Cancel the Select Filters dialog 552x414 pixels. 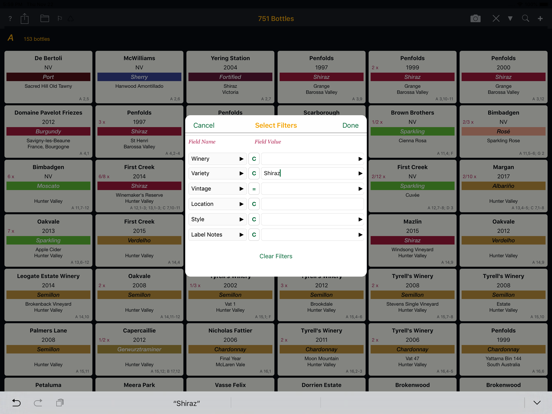(x=203, y=125)
